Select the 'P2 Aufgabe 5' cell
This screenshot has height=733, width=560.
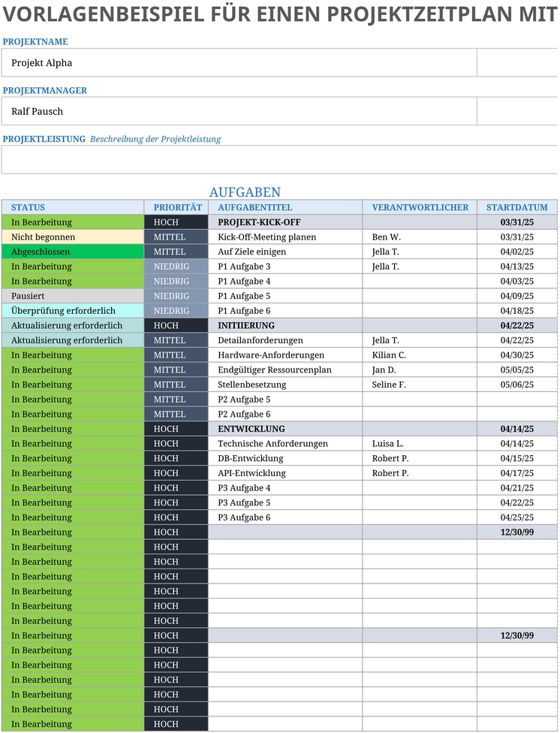(285, 400)
